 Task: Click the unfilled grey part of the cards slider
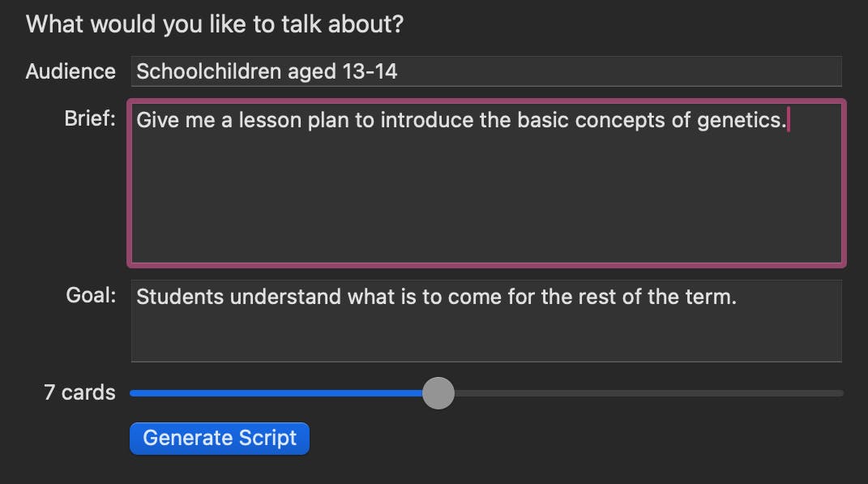pos(640,393)
